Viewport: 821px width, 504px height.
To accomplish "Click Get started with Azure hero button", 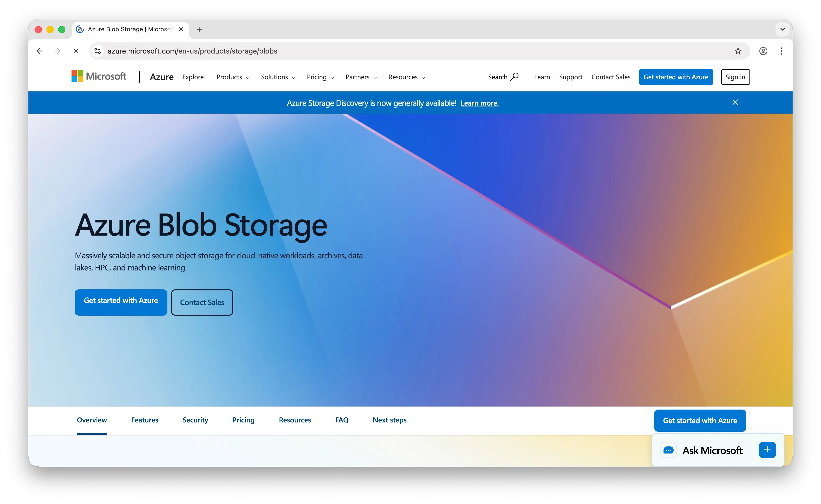I will 121,302.
